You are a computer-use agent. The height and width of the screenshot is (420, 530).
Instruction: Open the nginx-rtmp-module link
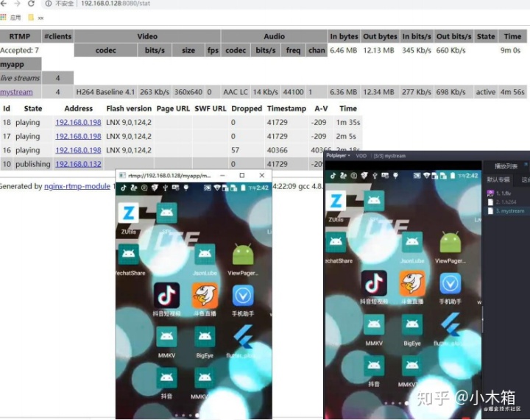click(77, 186)
